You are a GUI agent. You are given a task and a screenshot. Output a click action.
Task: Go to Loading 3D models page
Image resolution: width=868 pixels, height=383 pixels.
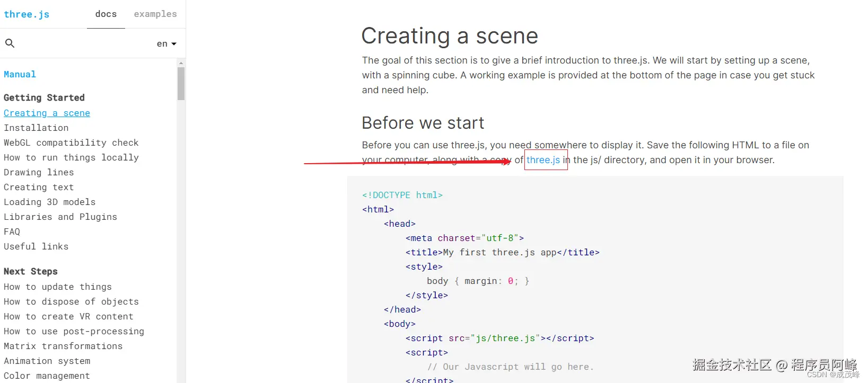(x=50, y=202)
